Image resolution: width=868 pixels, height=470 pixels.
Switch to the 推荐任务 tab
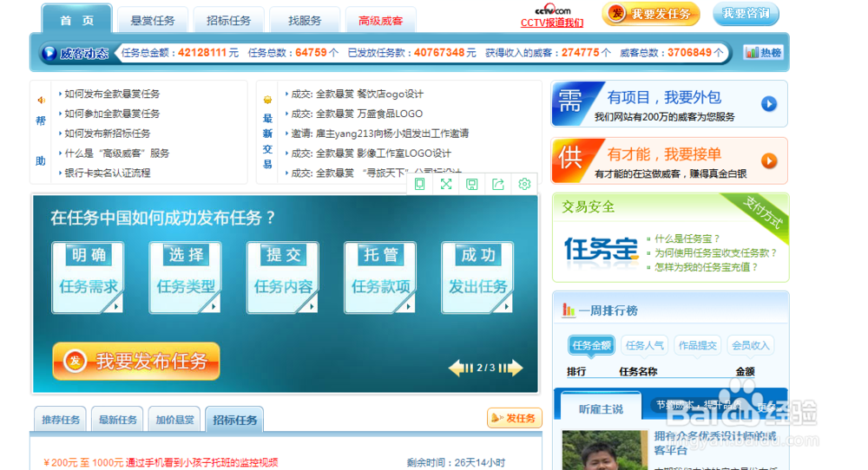point(61,420)
